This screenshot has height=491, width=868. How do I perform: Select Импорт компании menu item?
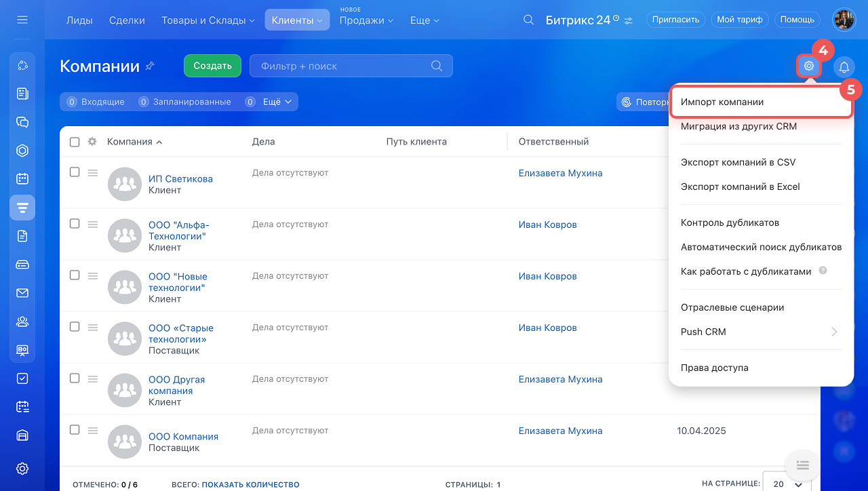tap(759, 102)
